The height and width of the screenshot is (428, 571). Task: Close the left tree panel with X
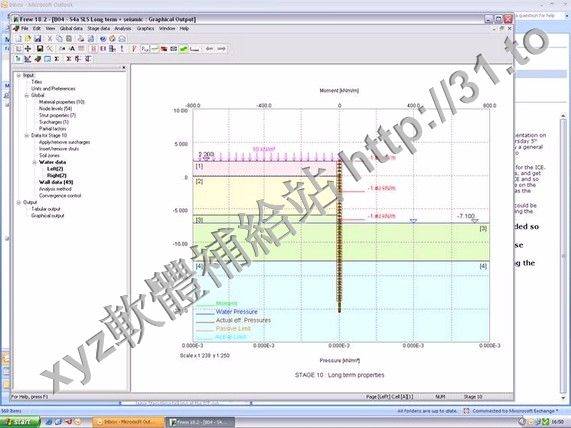pos(123,68)
